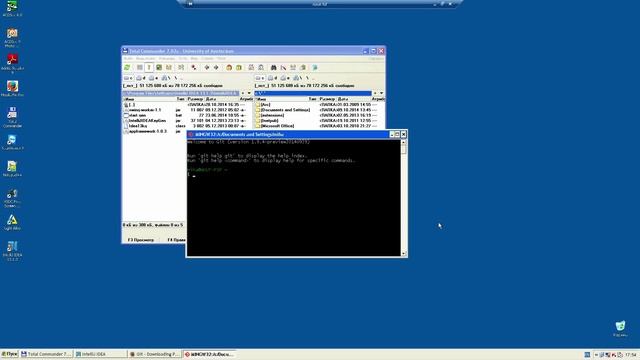The height and width of the screenshot is (360, 640).
Task: Open left panel path history arrow
Action: click(249, 93)
